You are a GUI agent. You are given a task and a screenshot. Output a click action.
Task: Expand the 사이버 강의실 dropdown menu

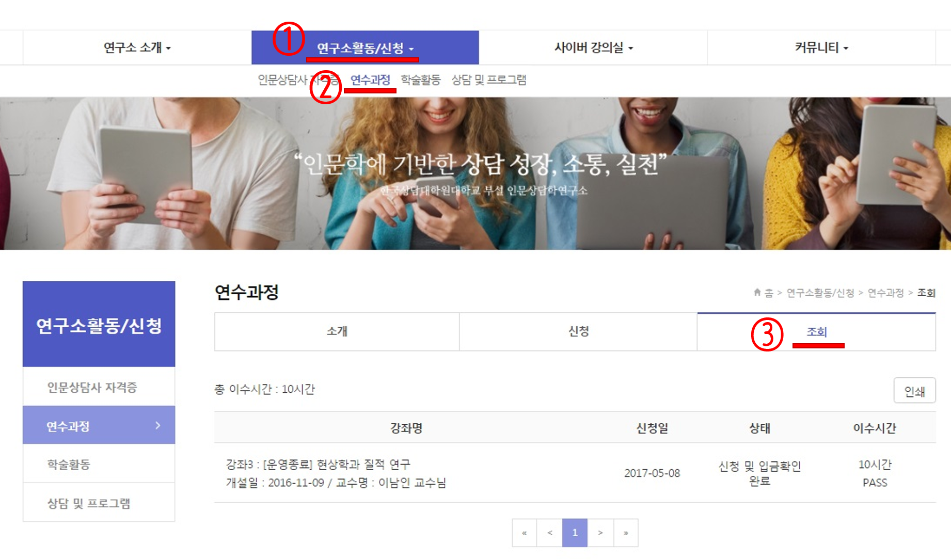593,48
